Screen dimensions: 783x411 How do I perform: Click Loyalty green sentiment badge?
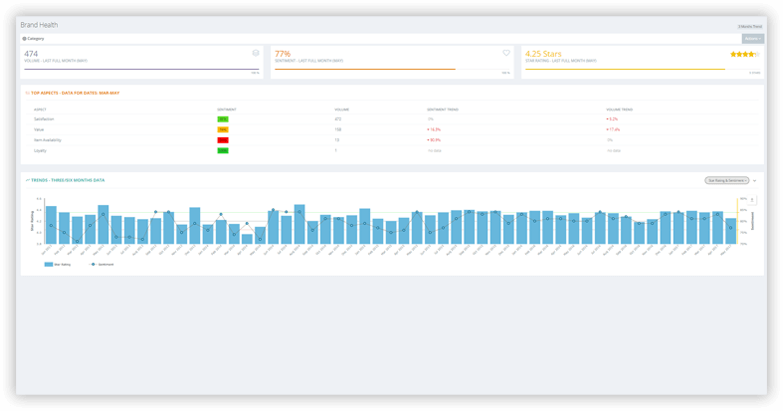click(x=223, y=151)
